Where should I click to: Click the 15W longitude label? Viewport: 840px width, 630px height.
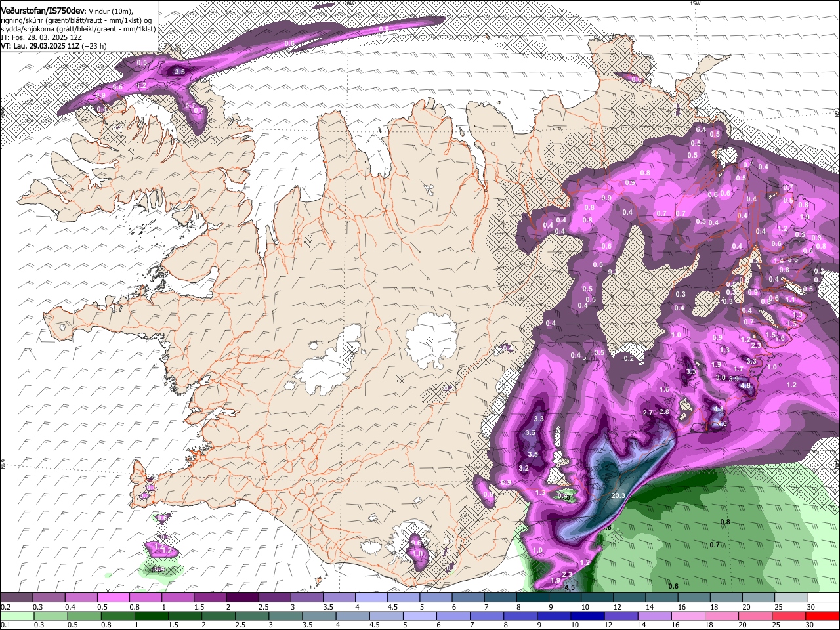tap(695, 3)
